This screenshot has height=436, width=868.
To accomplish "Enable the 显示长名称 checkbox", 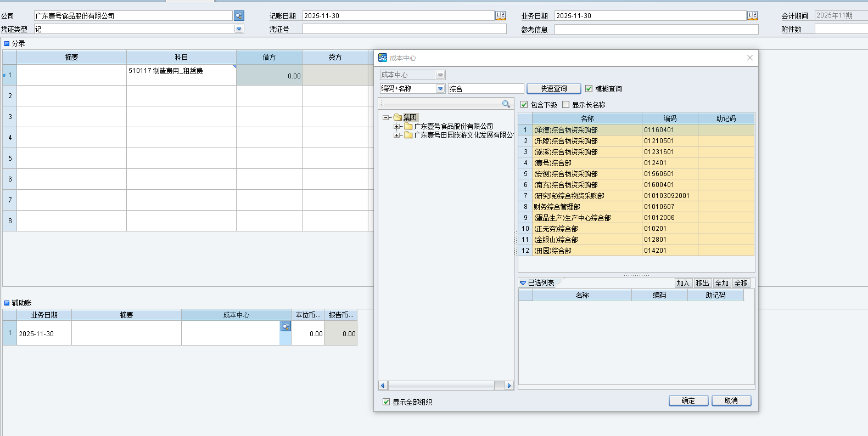I will click(565, 105).
